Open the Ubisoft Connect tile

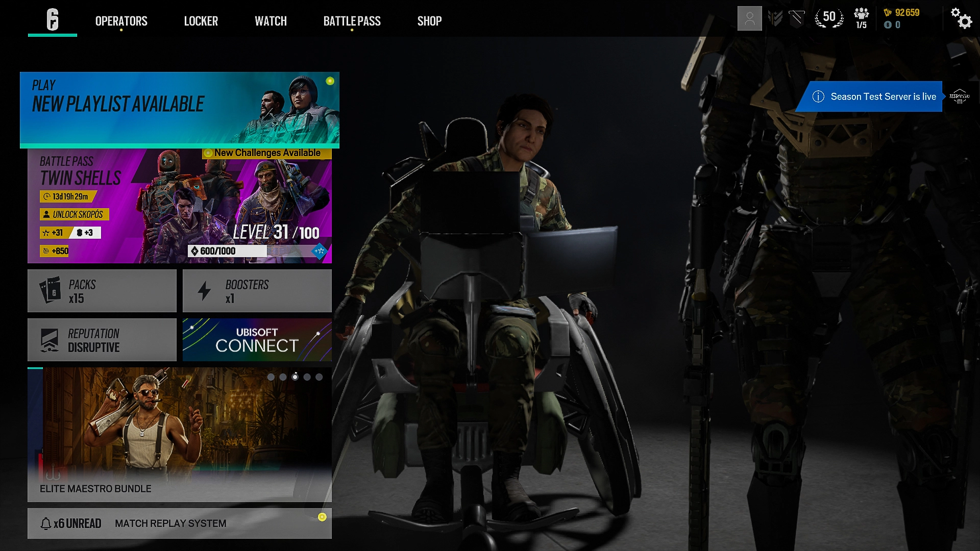pyautogui.click(x=257, y=340)
